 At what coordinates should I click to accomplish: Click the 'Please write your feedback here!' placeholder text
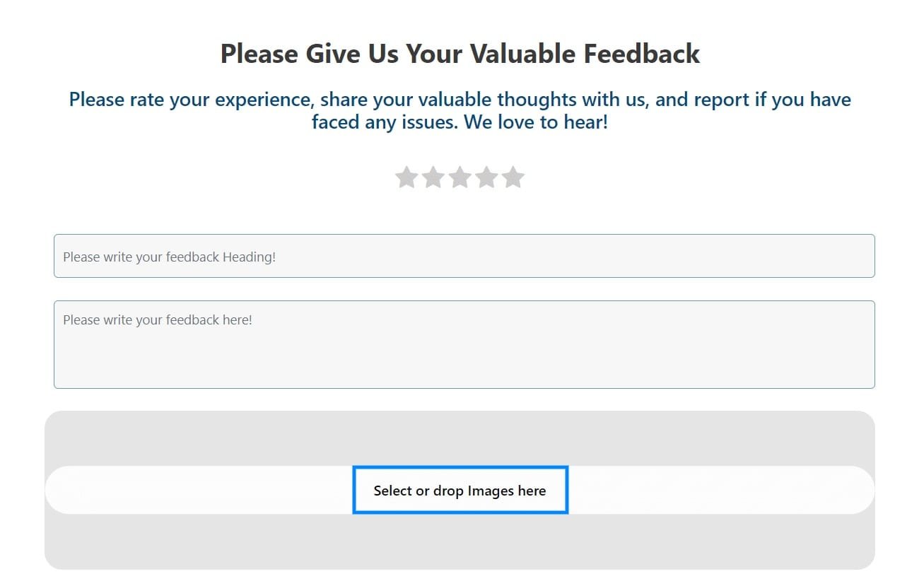point(158,320)
